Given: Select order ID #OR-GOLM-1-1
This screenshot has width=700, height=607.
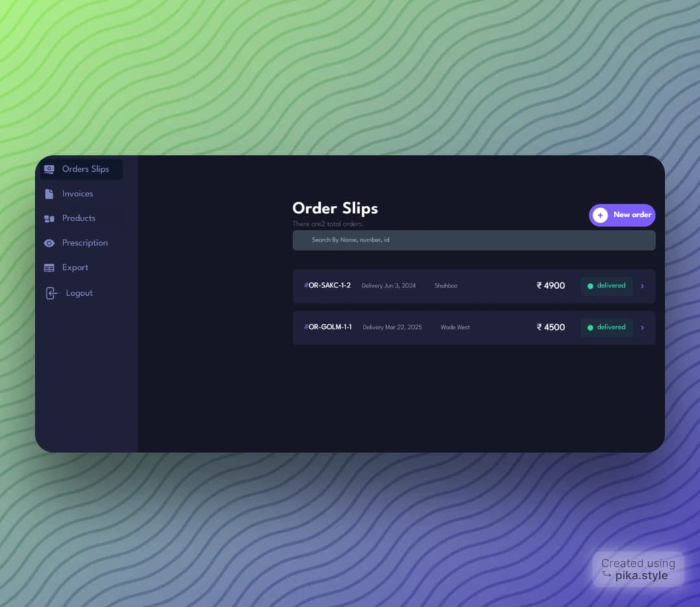Looking at the screenshot, I should 328,327.
